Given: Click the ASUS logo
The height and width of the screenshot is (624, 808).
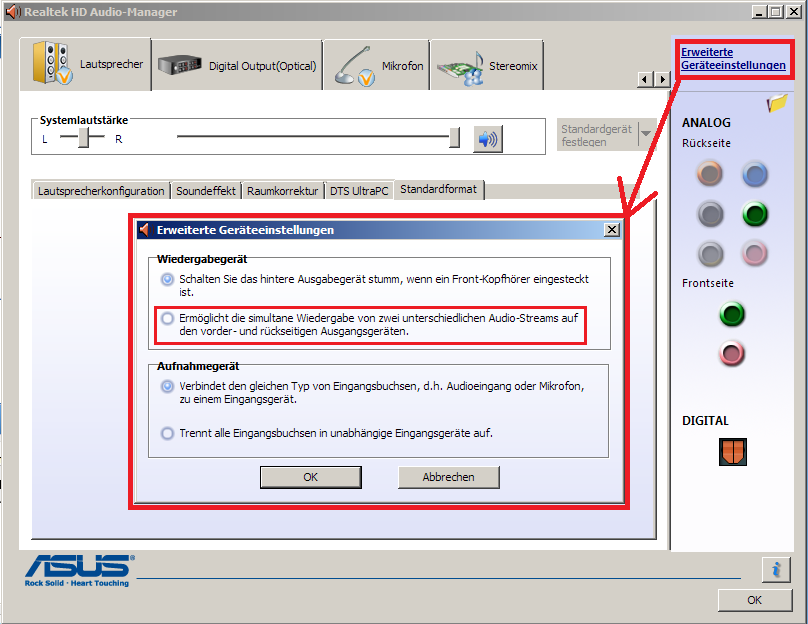Looking at the screenshot, I should point(79,570).
